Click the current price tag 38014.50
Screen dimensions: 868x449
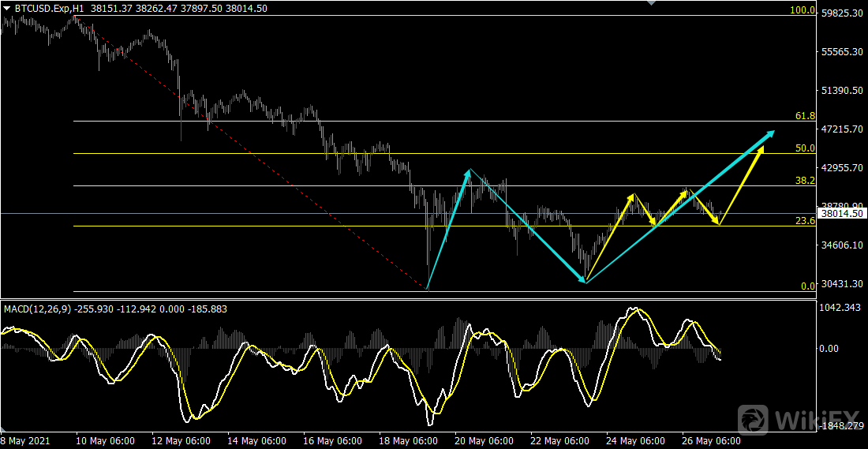[841, 213]
